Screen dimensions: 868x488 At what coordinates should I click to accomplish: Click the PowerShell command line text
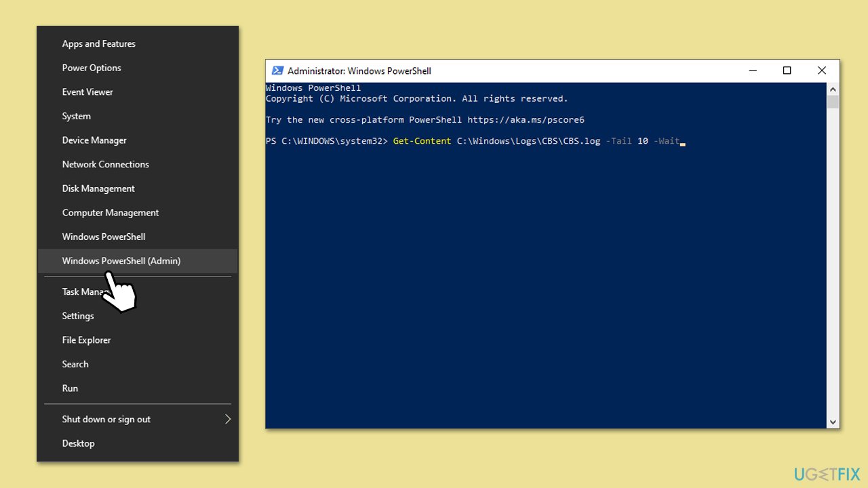536,141
